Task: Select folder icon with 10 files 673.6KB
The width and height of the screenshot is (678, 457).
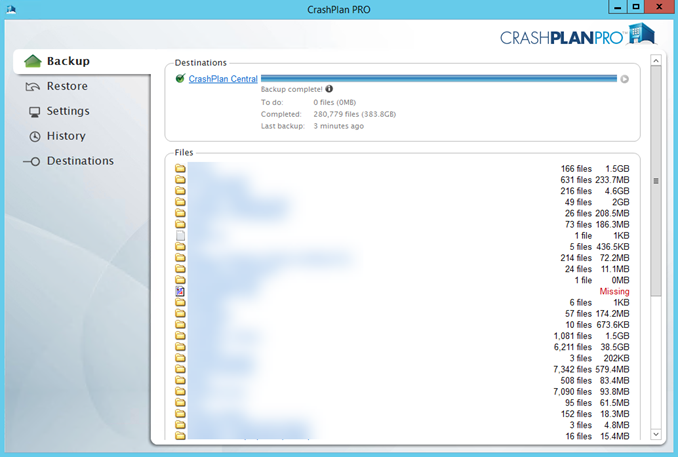Action: pos(180,325)
